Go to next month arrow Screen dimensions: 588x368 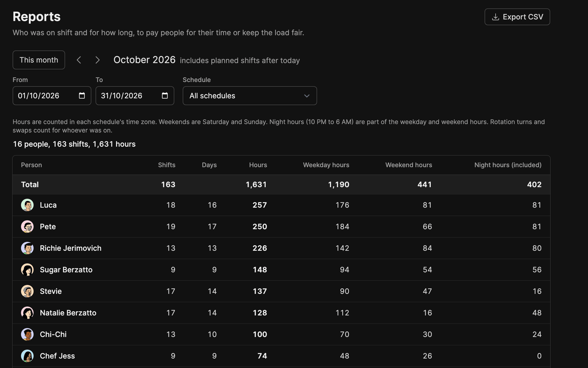point(97,60)
